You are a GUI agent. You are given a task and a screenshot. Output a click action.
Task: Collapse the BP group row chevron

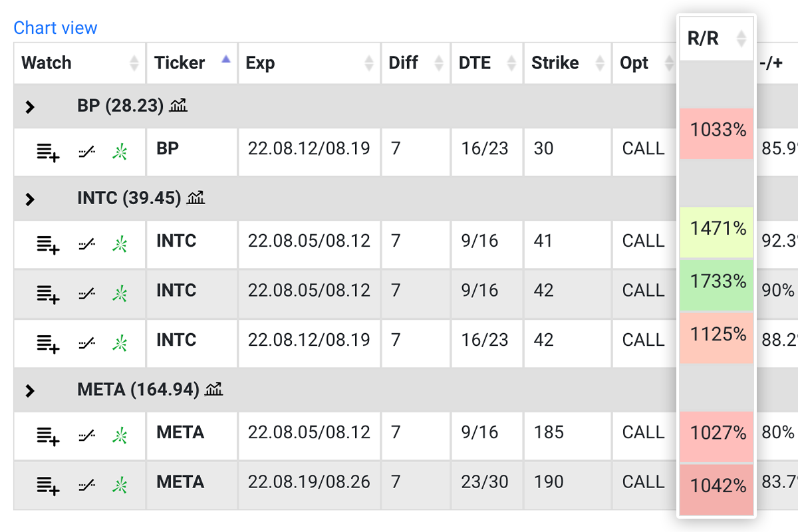tap(30, 106)
